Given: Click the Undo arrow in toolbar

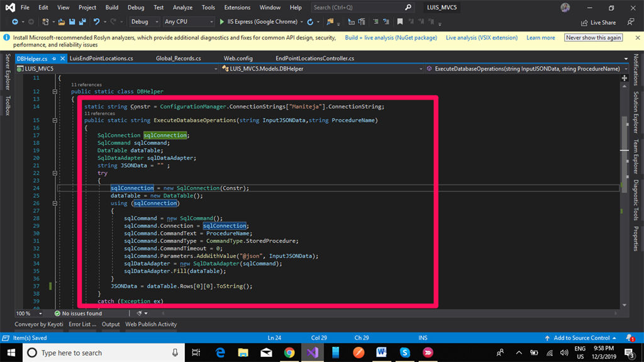Looking at the screenshot, I should point(97,22).
